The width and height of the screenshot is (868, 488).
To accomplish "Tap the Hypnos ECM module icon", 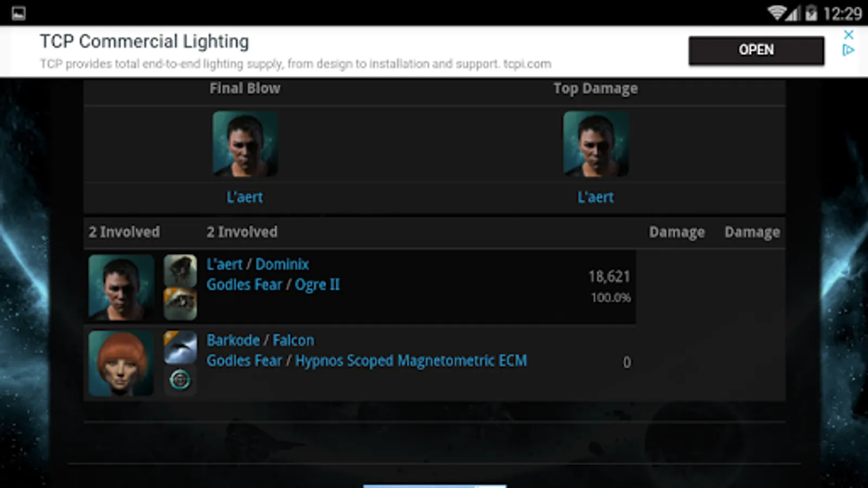I will tap(180, 380).
